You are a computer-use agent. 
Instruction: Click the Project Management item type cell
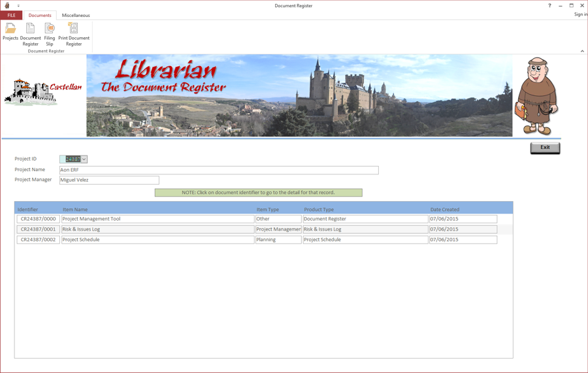pos(278,229)
